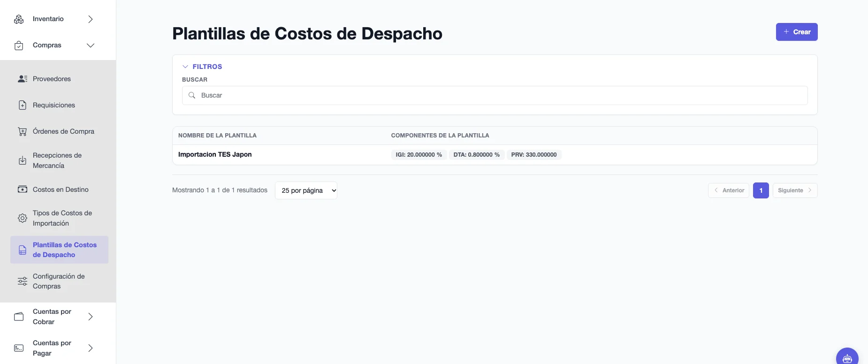Collapse the Compras menu chevron
Image resolution: width=868 pixels, height=364 pixels.
pyautogui.click(x=91, y=45)
